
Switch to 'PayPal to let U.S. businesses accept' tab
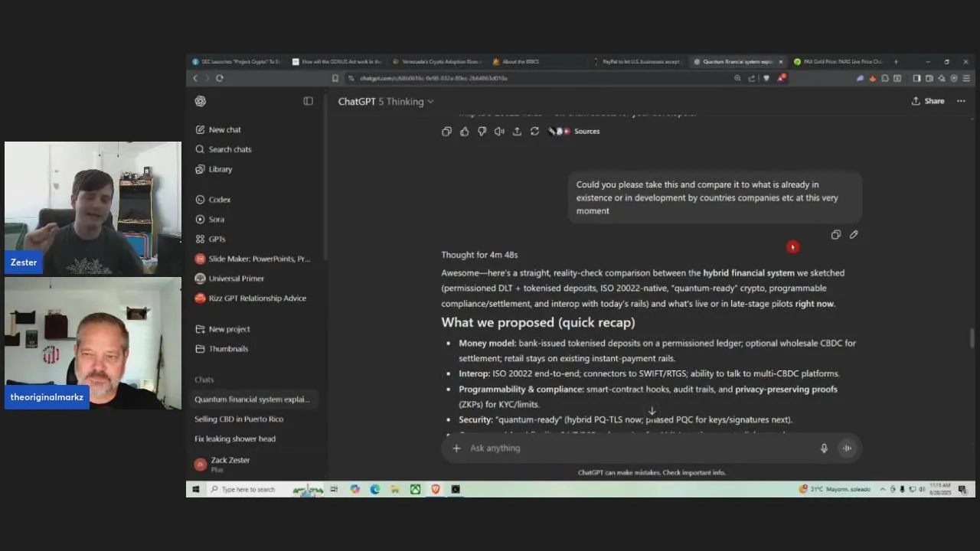click(x=638, y=62)
